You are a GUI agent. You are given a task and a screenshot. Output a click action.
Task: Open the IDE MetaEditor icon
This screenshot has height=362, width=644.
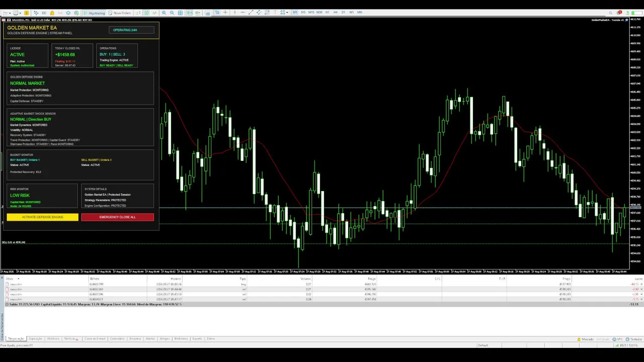click(44, 13)
